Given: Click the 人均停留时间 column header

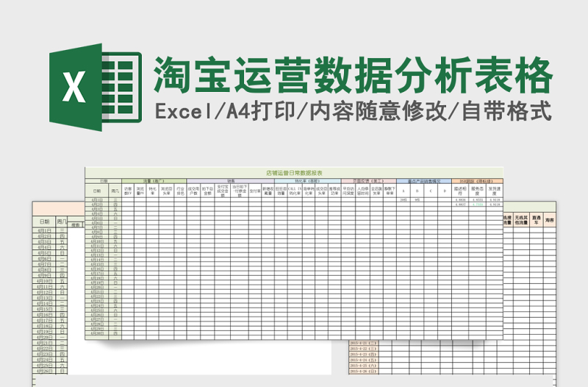Looking at the screenshot, I should (x=362, y=191).
